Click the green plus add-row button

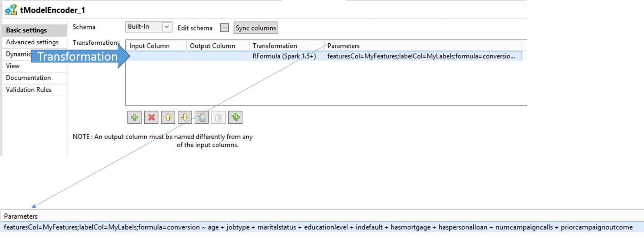(x=134, y=117)
